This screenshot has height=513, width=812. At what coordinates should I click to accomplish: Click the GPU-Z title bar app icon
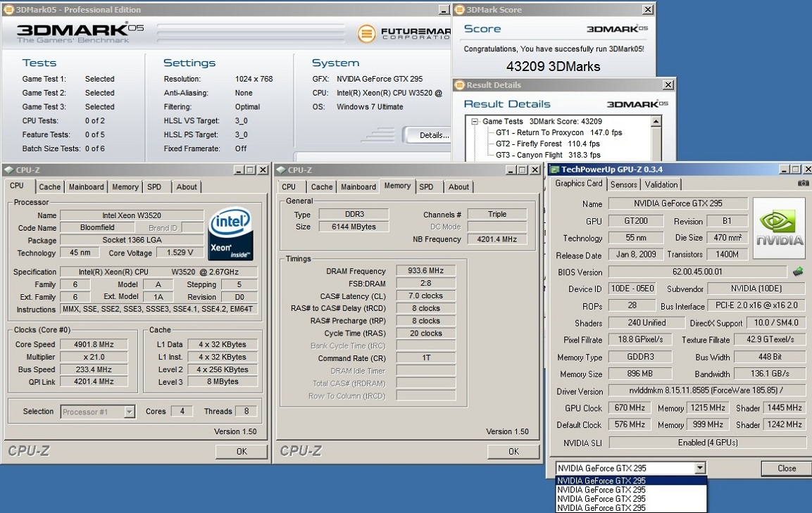(555, 170)
